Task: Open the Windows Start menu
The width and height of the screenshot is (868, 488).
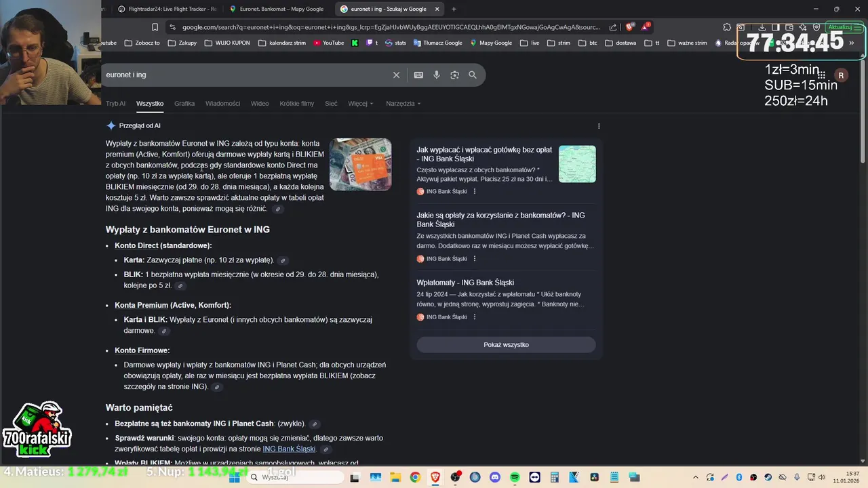Action: (x=235, y=477)
